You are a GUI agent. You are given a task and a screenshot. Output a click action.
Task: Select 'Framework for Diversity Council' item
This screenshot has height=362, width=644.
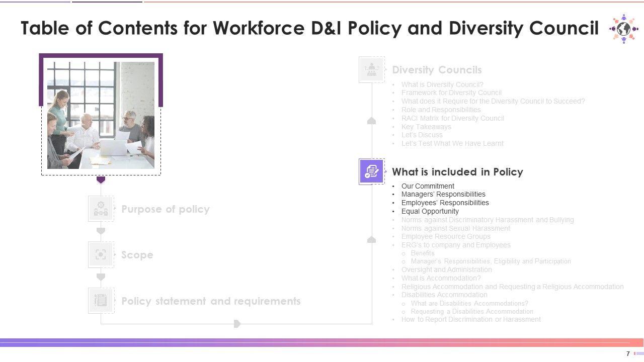point(451,93)
